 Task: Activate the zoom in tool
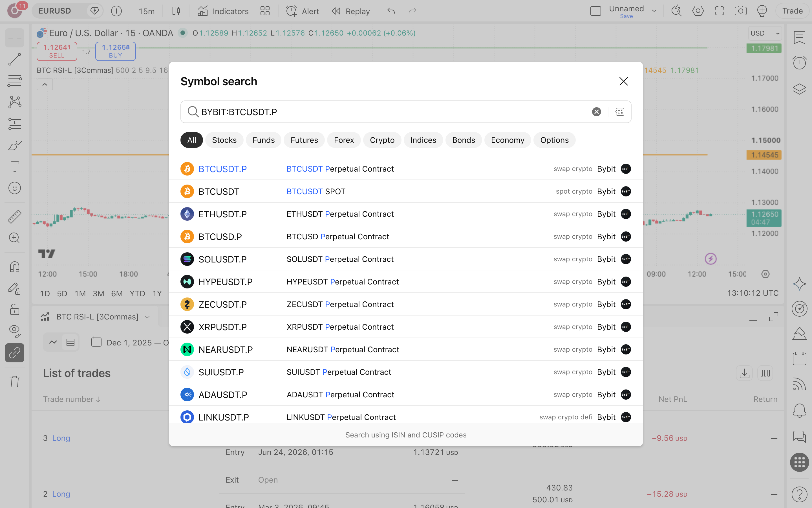14,238
